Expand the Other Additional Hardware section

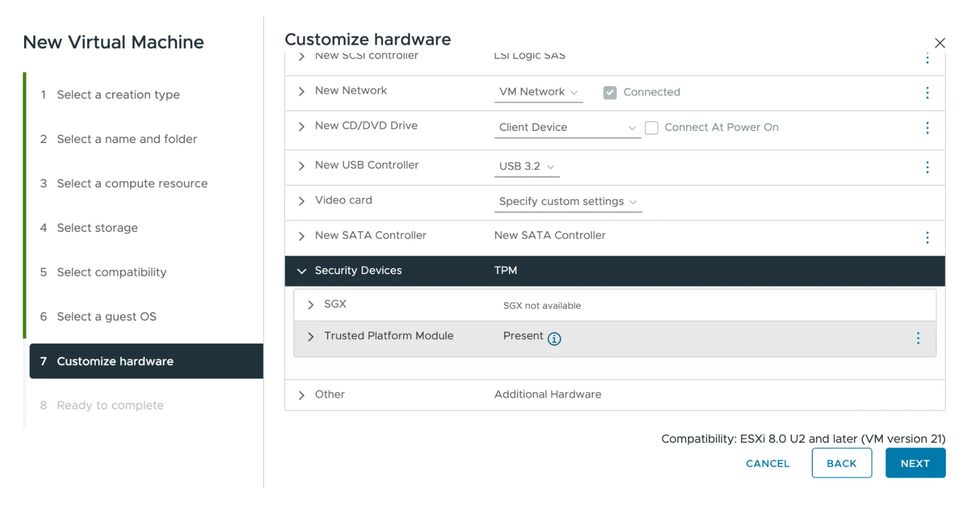click(302, 395)
